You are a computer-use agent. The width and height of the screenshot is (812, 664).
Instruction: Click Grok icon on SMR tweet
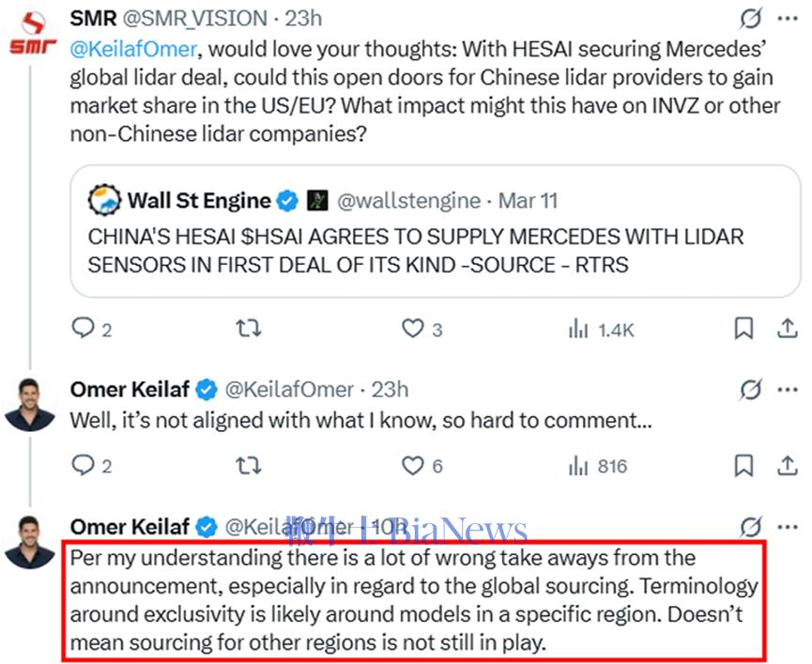coord(750,19)
